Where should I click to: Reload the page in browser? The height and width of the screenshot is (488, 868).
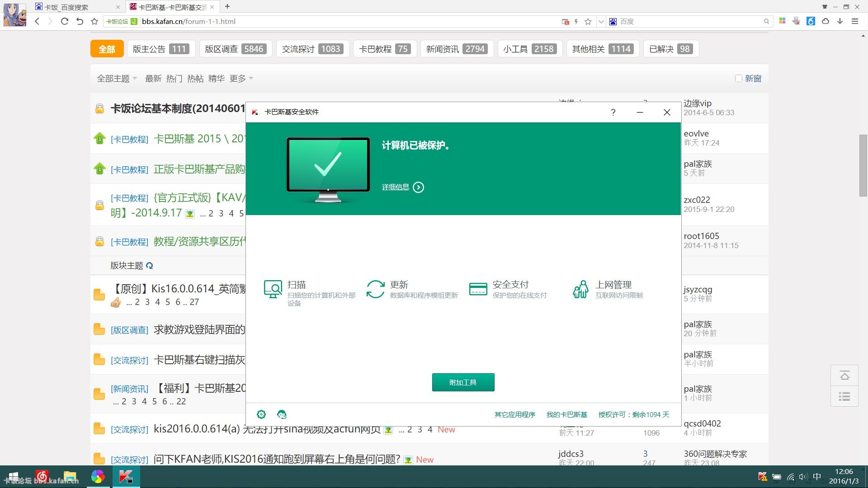[x=65, y=21]
